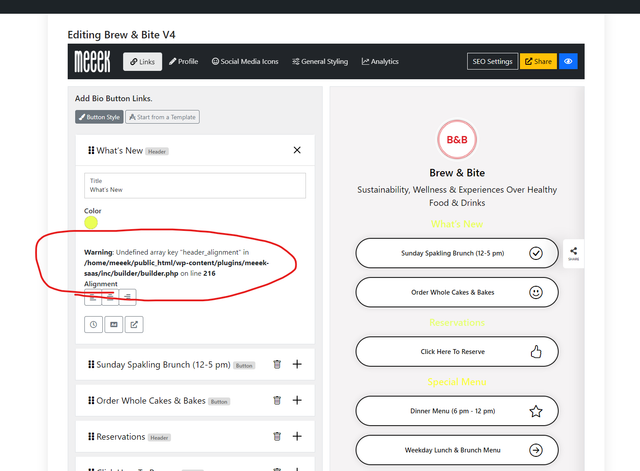Click the middle card-style option icon
Image resolution: width=640 pixels, height=471 pixels.
(113, 324)
